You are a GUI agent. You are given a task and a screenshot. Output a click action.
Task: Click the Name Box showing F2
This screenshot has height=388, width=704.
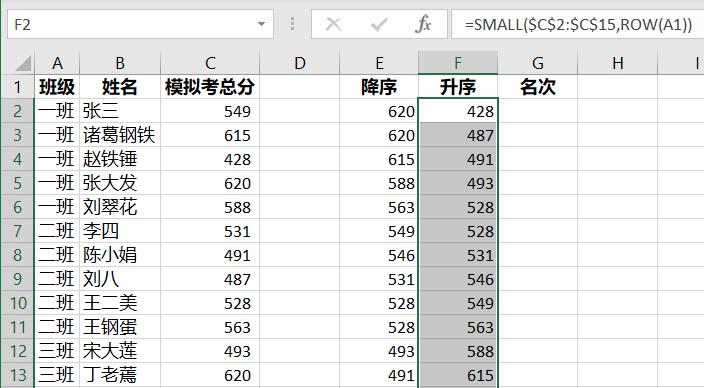[140, 24]
